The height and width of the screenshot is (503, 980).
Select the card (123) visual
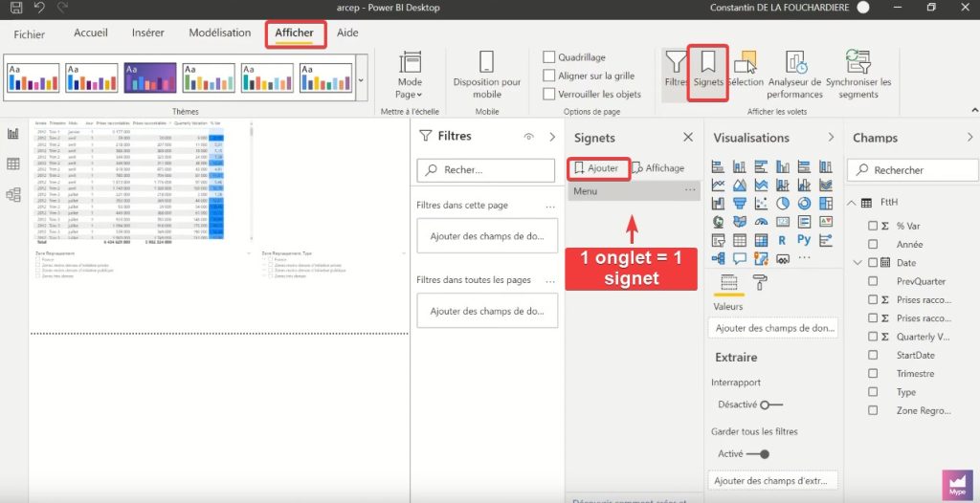(x=783, y=221)
